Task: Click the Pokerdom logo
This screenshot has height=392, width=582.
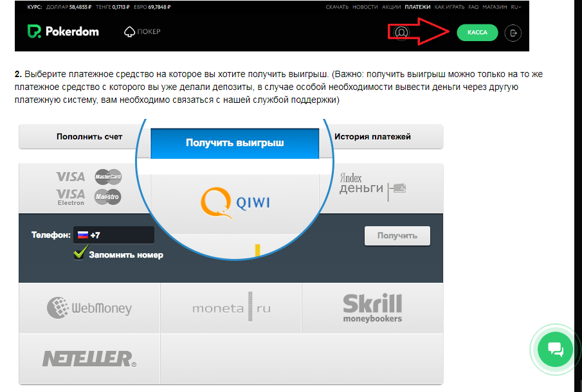Action: click(x=63, y=31)
